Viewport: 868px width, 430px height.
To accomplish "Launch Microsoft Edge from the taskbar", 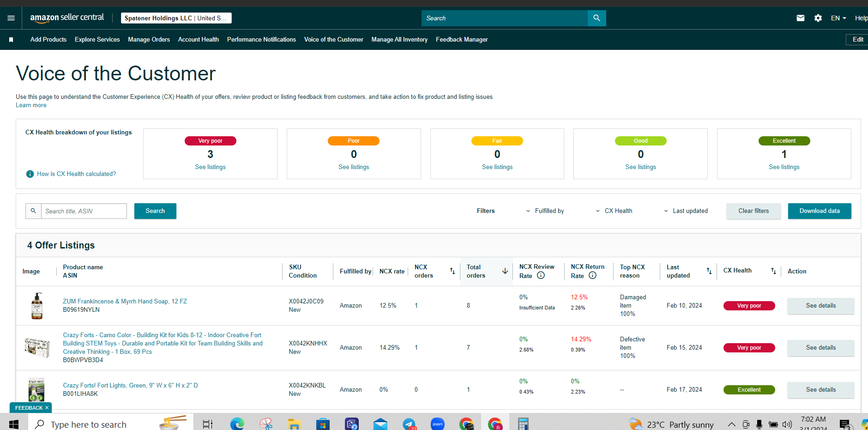I will 237,424.
